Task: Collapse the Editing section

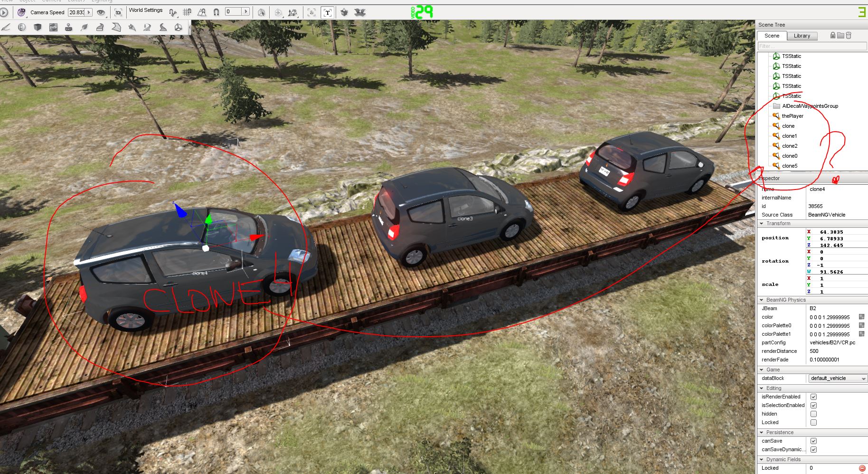Action: pos(762,388)
